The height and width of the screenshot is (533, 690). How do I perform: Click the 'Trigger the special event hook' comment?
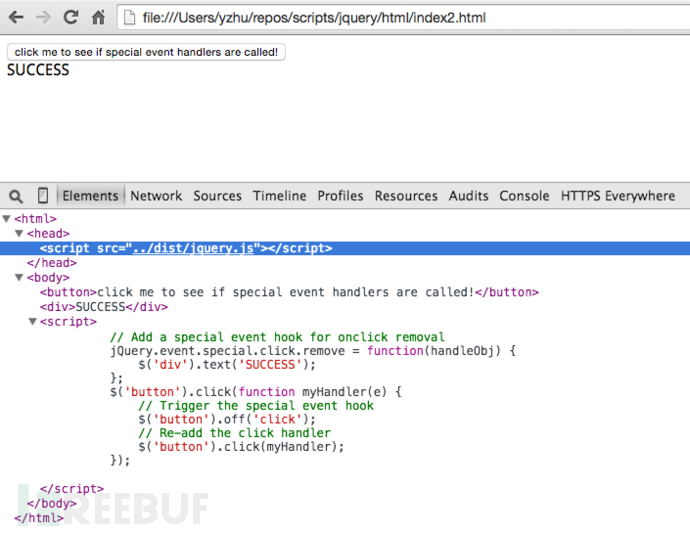pyautogui.click(x=256, y=405)
